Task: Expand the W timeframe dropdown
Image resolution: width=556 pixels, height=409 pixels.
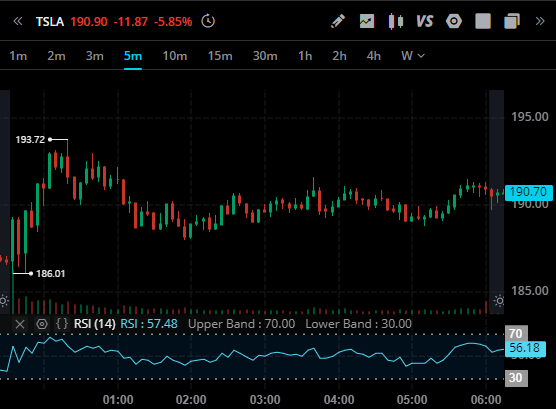Action: pyautogui.click(x=413, y=56)
